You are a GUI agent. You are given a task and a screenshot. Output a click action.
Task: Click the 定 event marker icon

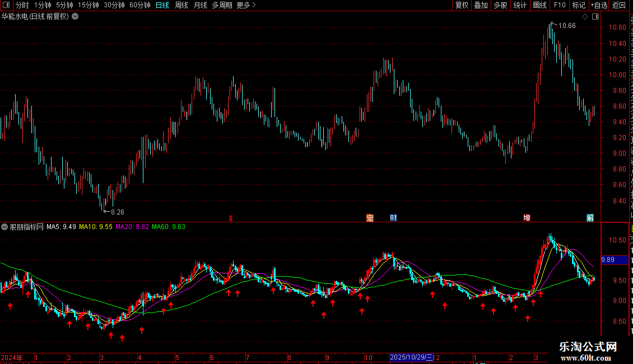click(x=370, y=218)
